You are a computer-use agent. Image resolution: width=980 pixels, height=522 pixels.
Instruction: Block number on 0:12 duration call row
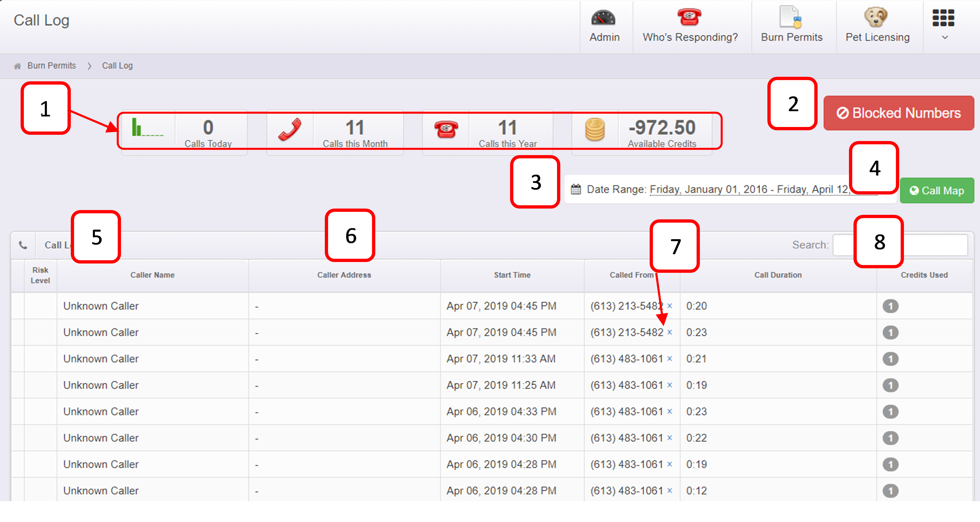click(x=670, y=491)
